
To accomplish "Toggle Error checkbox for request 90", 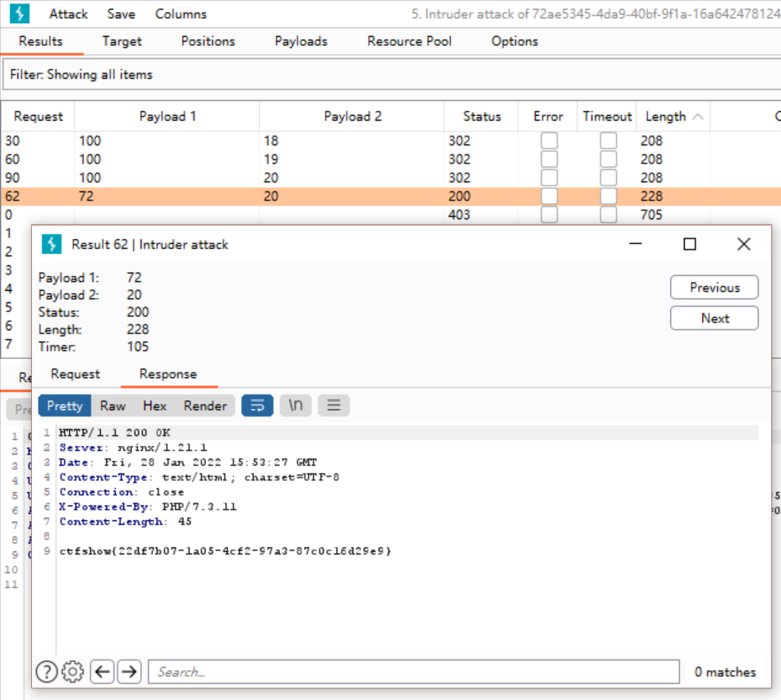I will [549, 177].
